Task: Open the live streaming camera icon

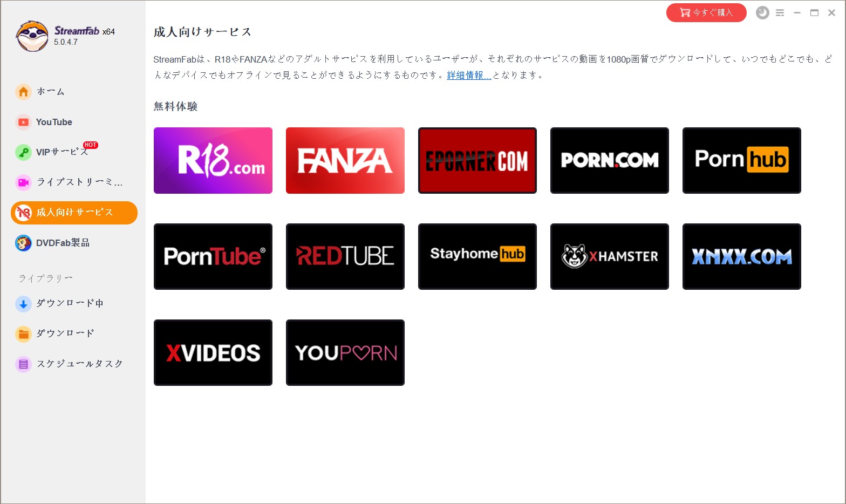Action: point(23,182)
